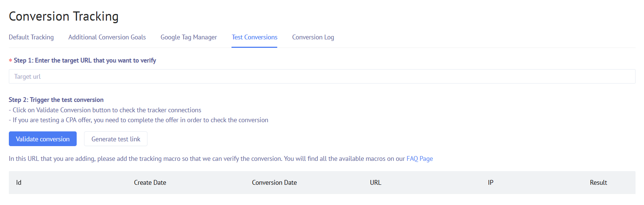Click the Create Date column header
This screenshot has height=205, width=644.
coord(150,183)
